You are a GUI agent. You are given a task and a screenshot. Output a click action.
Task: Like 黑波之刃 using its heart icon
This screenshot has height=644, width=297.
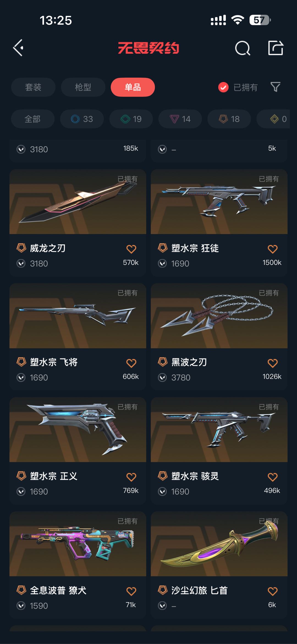tap(273, 363)
